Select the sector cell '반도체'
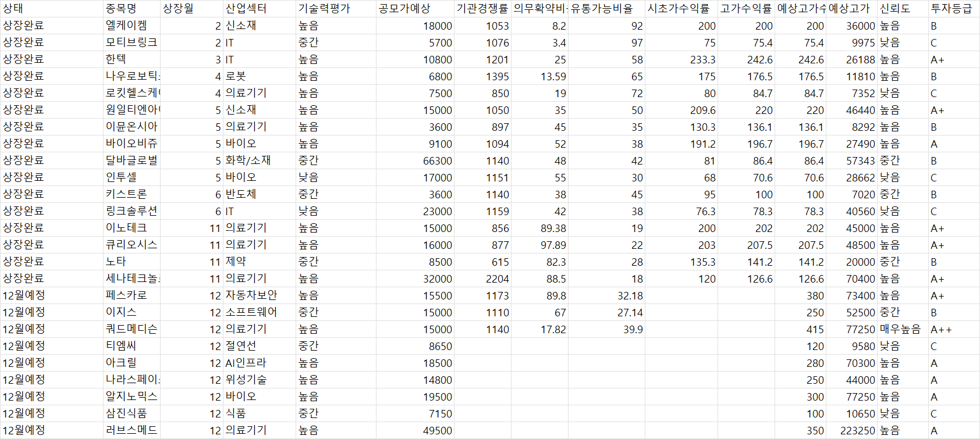 coord(260,194)
